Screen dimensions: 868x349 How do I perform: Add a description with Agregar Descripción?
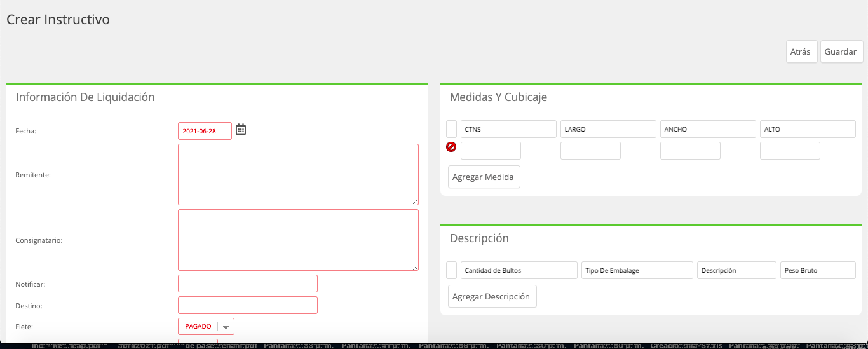(492, 296)
